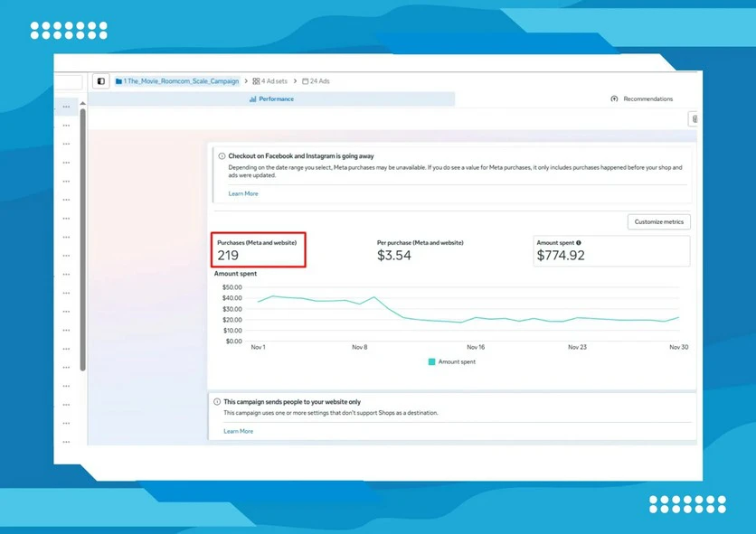Click the Nov 23 label on the chart axis
Image resolution: width=756 pixels, height=534 pixels.
(577, 347)
